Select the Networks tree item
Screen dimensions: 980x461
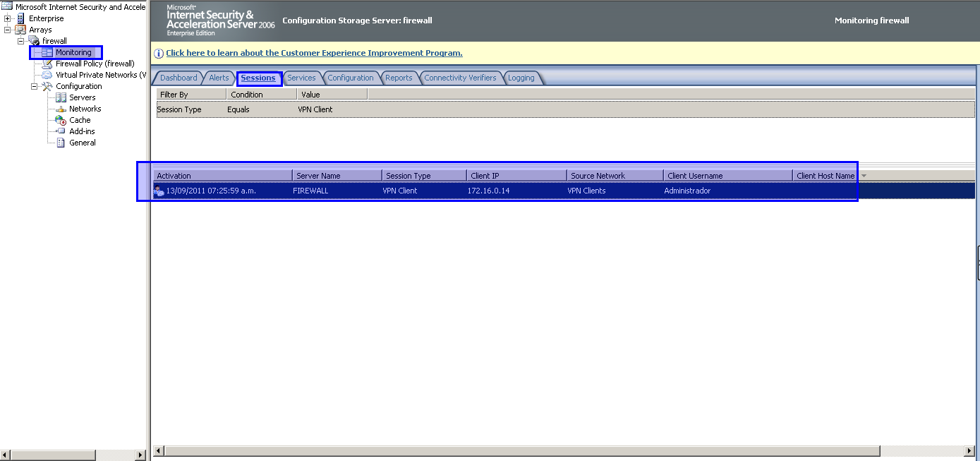[85, 109]
